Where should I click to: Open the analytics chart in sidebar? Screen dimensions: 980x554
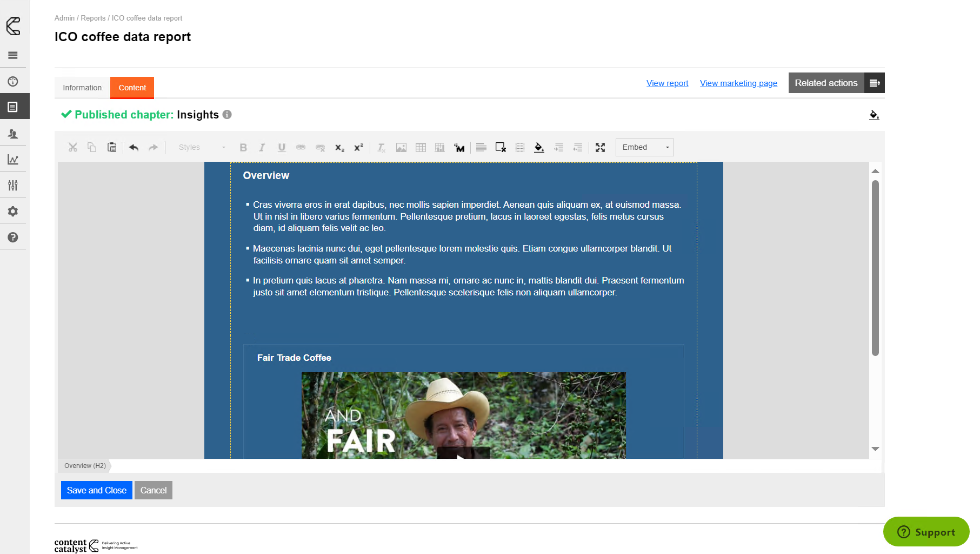pos(13,160)
